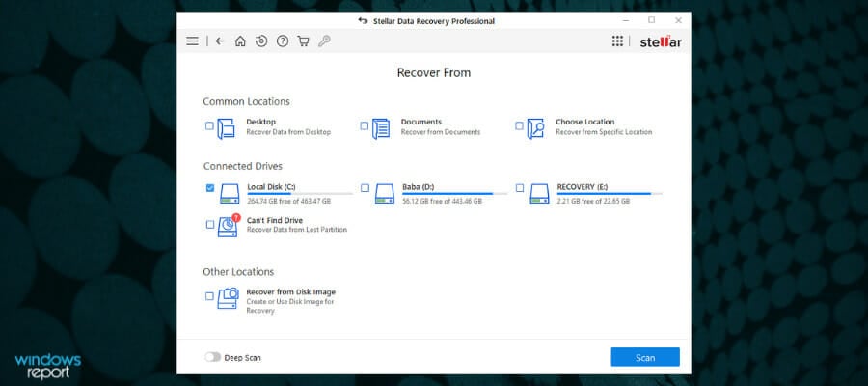Check the RECOVERY (E:) checkbox
868x386 pixels.
[x=519, y=188]
